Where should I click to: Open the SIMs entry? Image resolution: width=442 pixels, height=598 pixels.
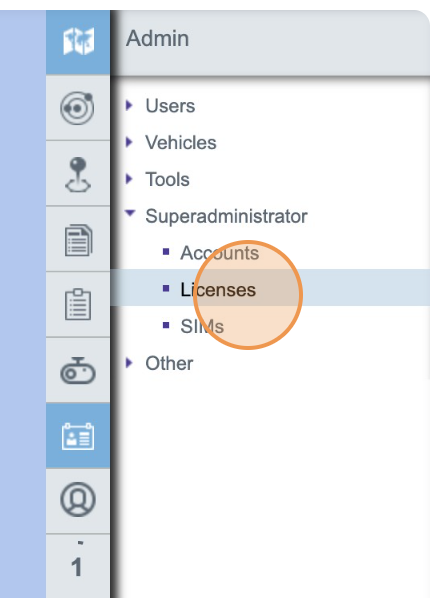point(202,326)
